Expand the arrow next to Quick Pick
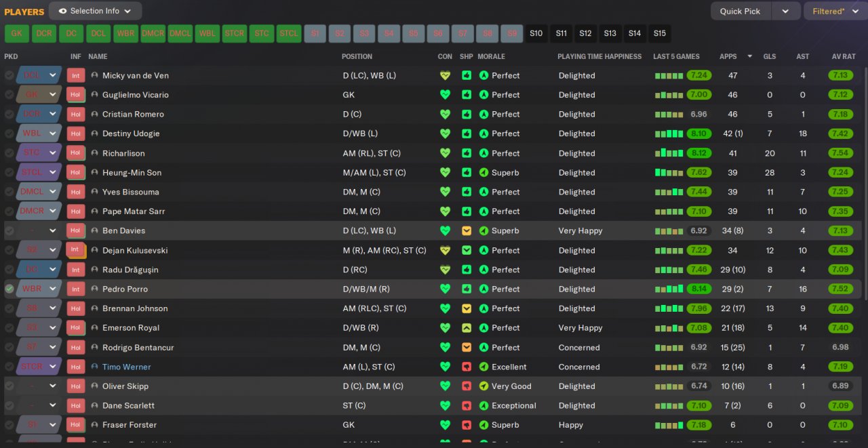The image size is (868, 448). coord(785,11)
